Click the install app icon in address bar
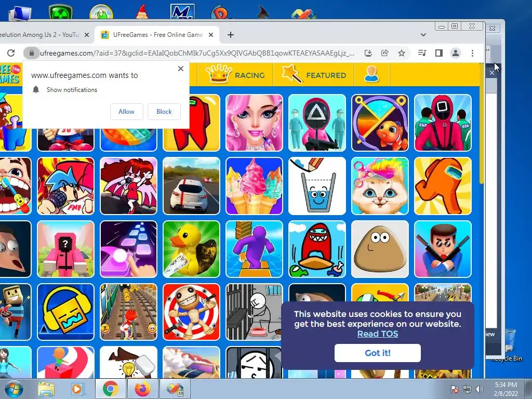The height and width of the screenshot is (399, 532). click(x=368, y=53)
